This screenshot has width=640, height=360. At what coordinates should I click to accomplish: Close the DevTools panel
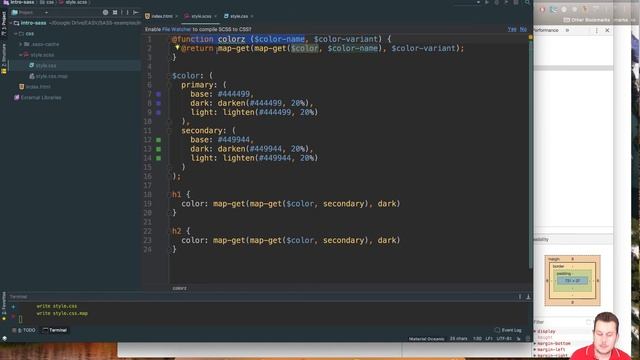(607, 31)
